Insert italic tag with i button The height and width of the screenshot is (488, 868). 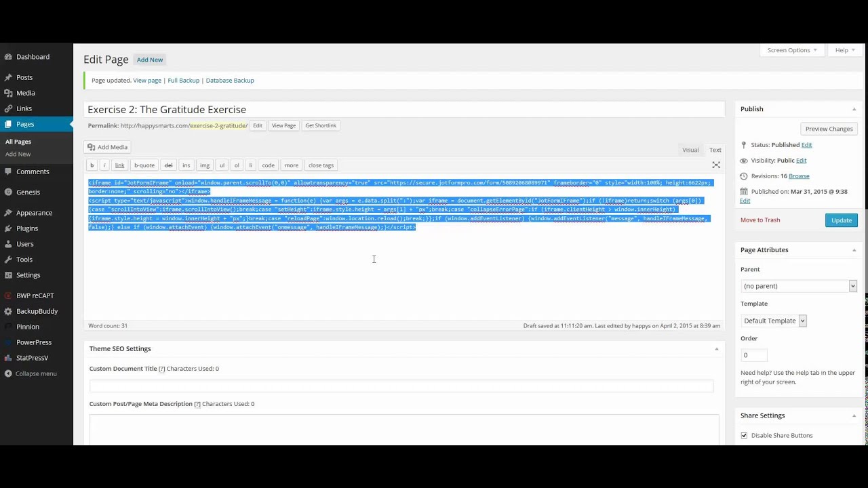(x=104, y=165)
